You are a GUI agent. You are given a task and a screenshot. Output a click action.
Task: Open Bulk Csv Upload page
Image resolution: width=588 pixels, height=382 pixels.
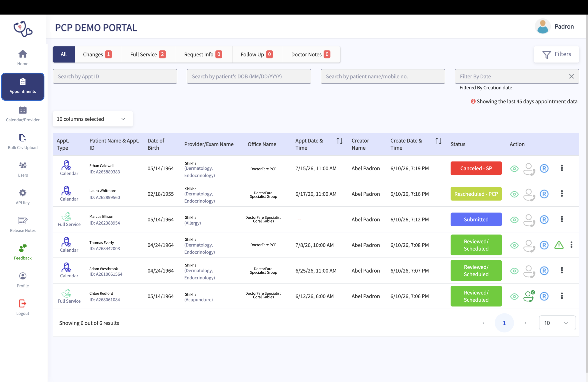(23, 142)
